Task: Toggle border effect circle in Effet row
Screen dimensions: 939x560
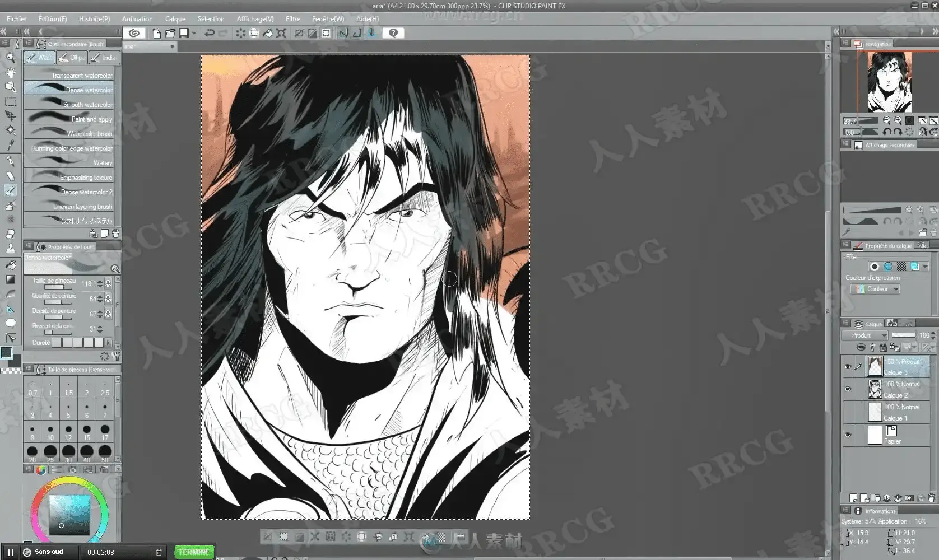Action: 875,267
